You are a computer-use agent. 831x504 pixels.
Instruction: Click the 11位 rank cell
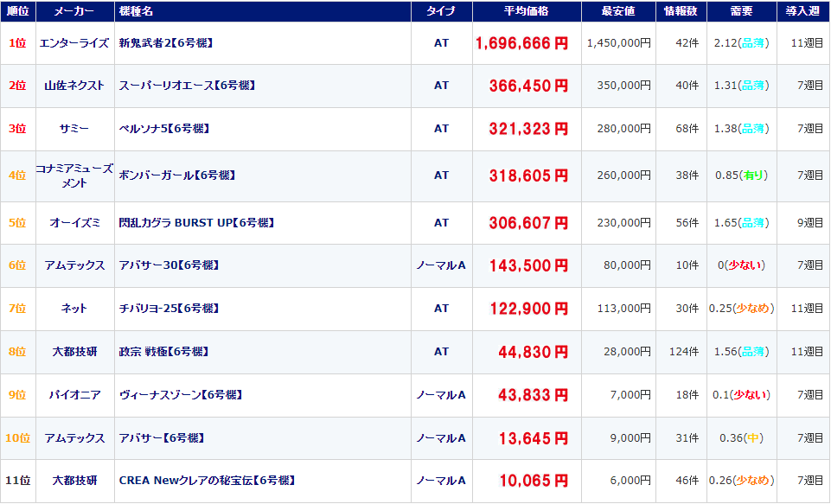[x=18, y=480]
